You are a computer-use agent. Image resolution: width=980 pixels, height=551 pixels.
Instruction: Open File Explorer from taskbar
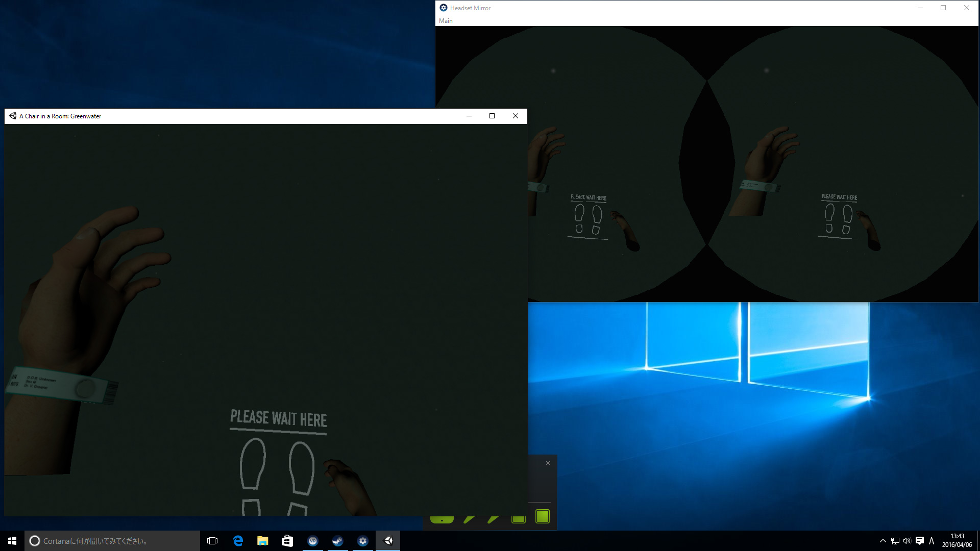[262, 541]
